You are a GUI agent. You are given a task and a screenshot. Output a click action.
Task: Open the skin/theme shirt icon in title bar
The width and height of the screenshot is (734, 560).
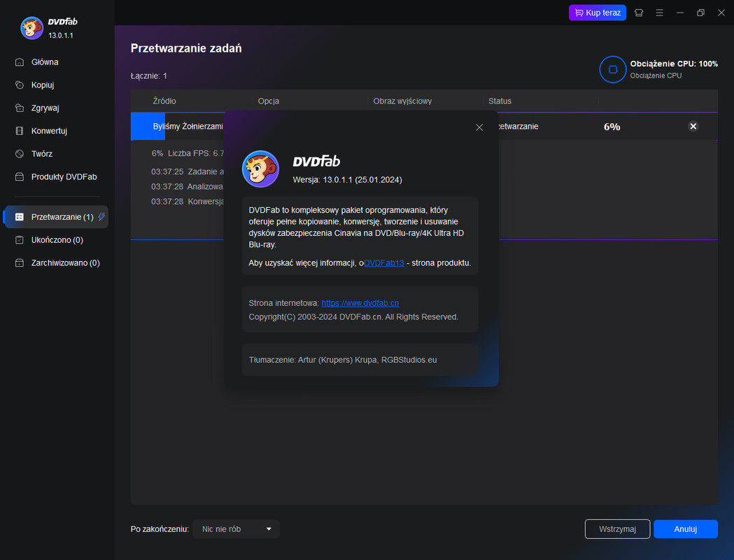click(639, 13)
